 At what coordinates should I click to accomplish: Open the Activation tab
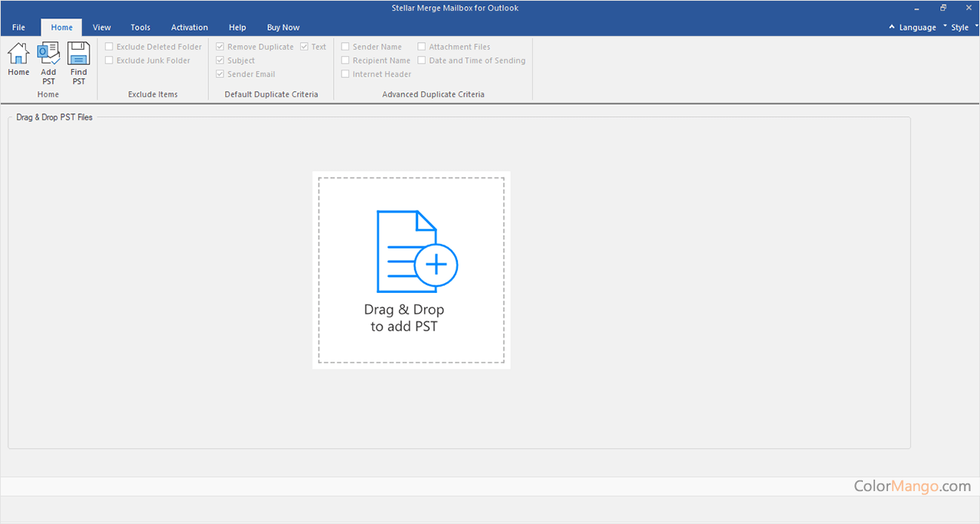point(189,28)
